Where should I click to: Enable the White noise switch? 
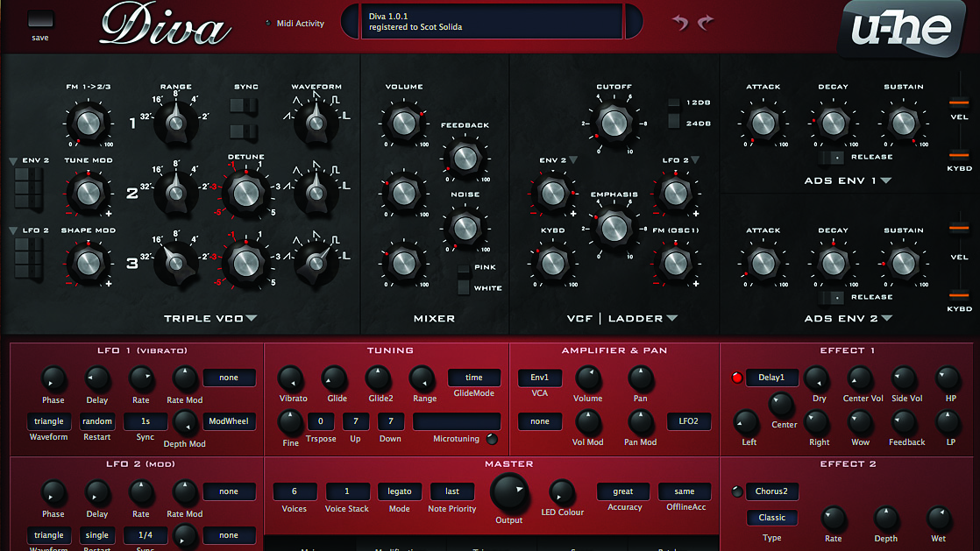tap(464, 287)
